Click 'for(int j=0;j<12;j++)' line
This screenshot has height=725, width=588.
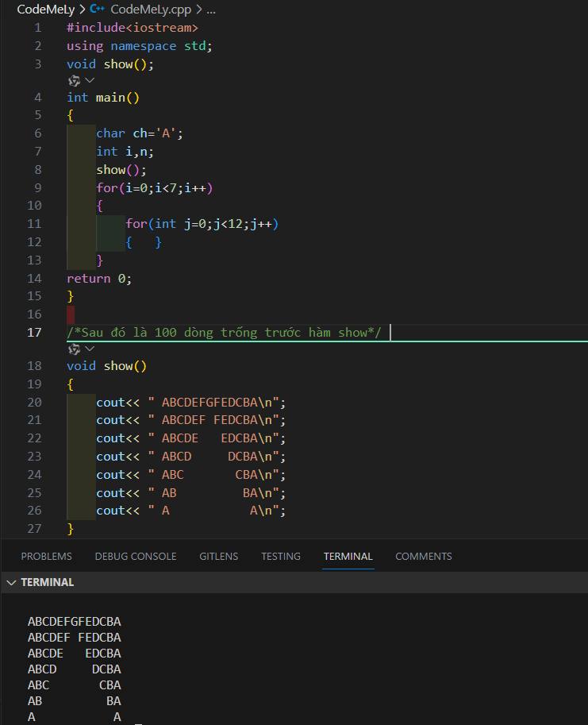202,224
